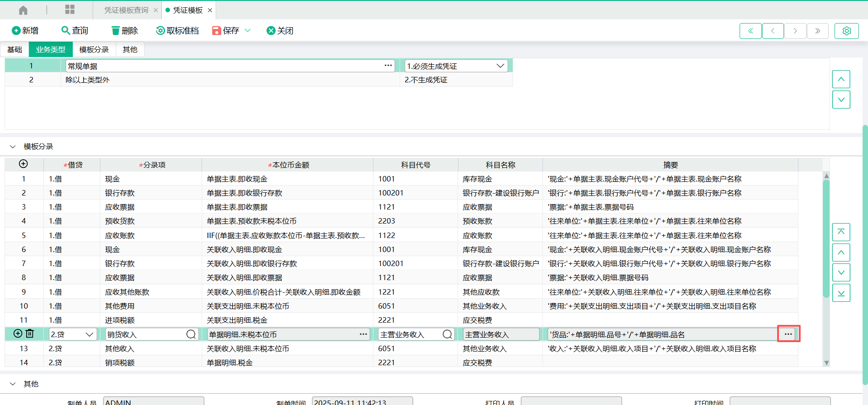Screen dimensions: 868x405
Task: Move business type row down
Action: (x=841, y=100)
